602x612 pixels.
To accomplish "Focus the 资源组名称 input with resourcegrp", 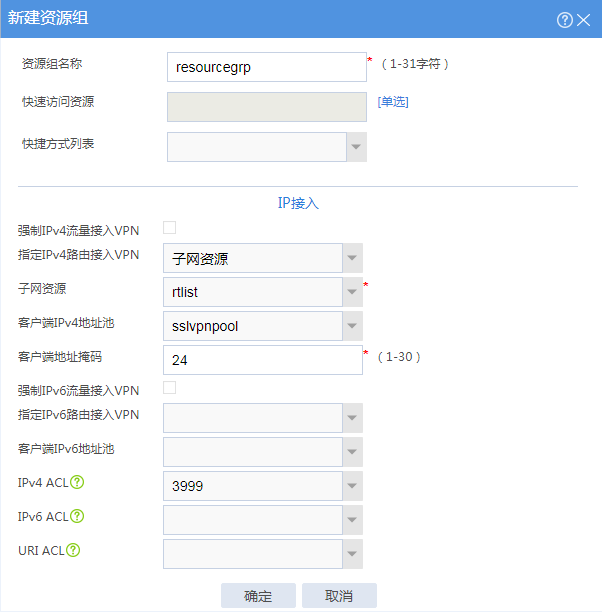I will (x=267, y=67).
